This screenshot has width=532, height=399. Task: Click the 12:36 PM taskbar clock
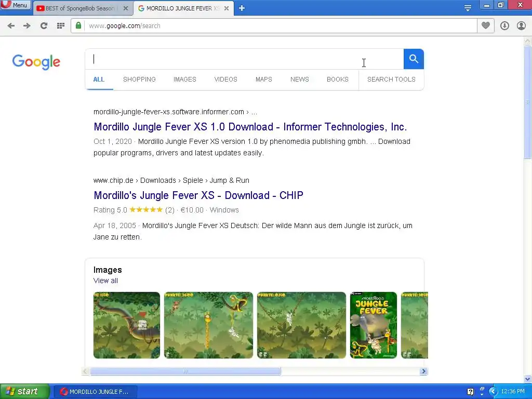(513, 392)
